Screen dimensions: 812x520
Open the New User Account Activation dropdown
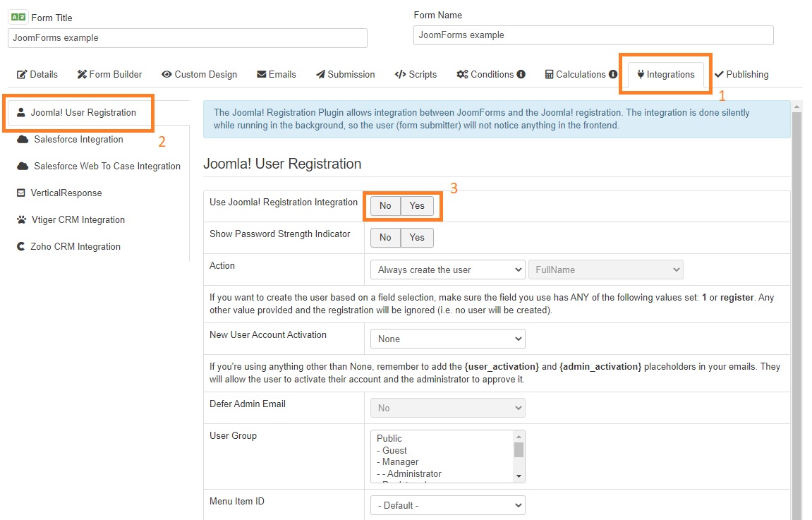point(447,338)
